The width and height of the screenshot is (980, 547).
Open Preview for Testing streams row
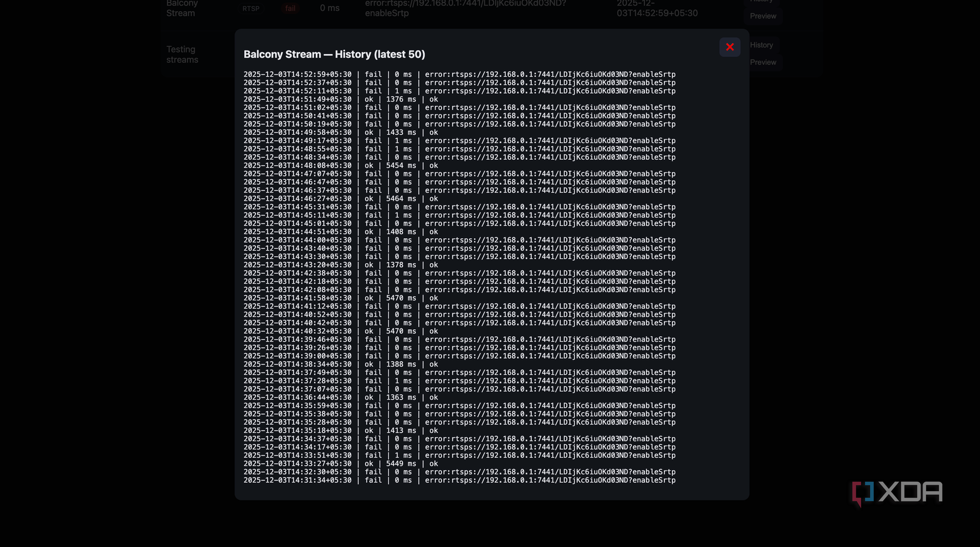pyautogui.click(x=763, y=62)
